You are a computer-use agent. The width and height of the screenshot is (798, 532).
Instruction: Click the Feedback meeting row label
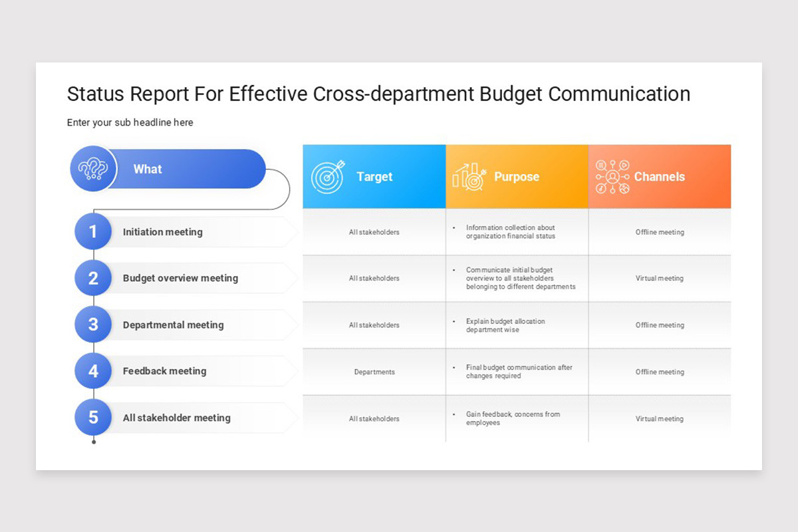[x=164, y=371]
